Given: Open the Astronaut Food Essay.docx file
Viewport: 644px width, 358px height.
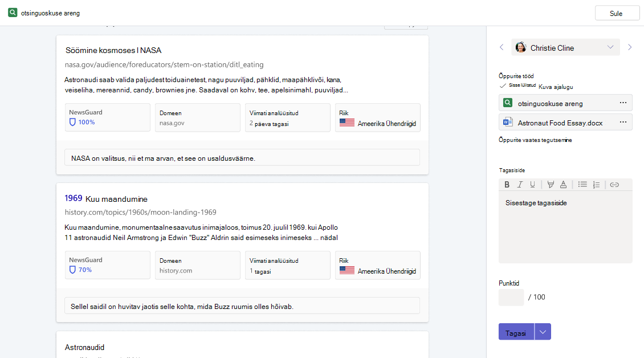Looking at the screenshot, I should pos(560,123).
